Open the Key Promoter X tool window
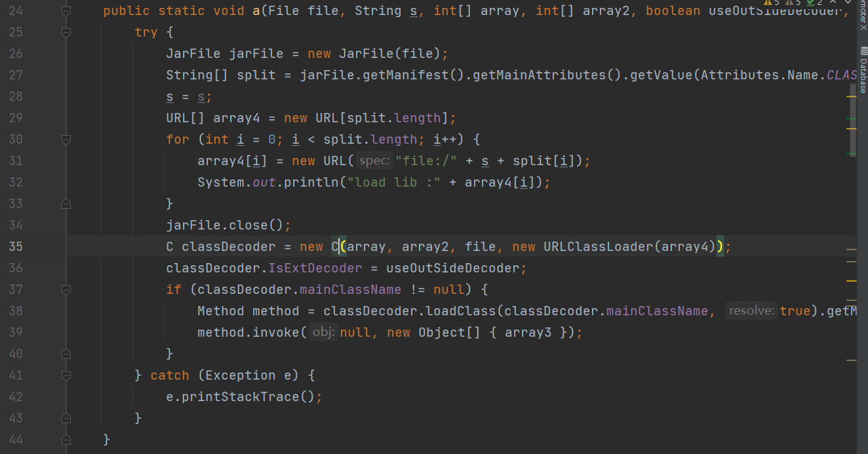The height and width of the screenshot is (454, 868). pyautogui.click(x=863, y=14)
